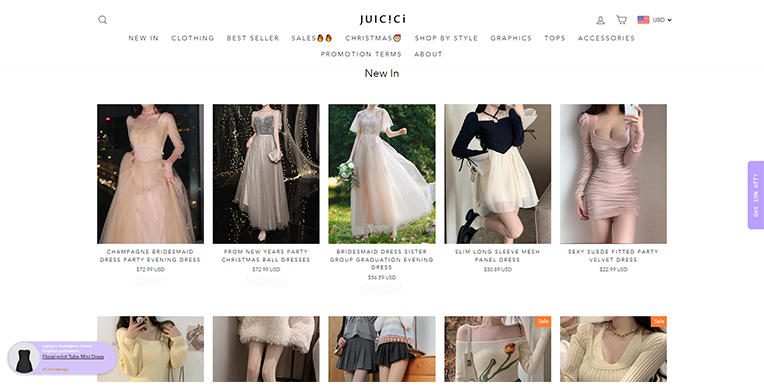Select last color swatch under Prom New Years dress
764x389 pixels.
282,281
